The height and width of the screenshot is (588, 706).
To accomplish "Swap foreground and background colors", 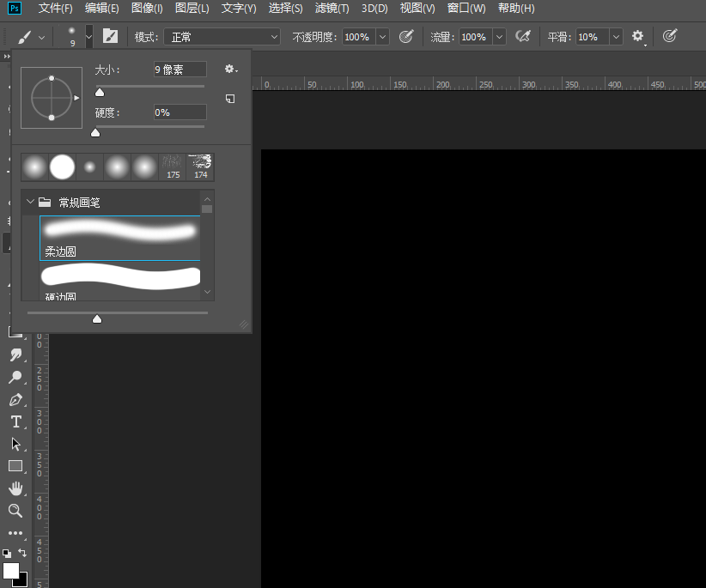I will click(x=23, y=554).
